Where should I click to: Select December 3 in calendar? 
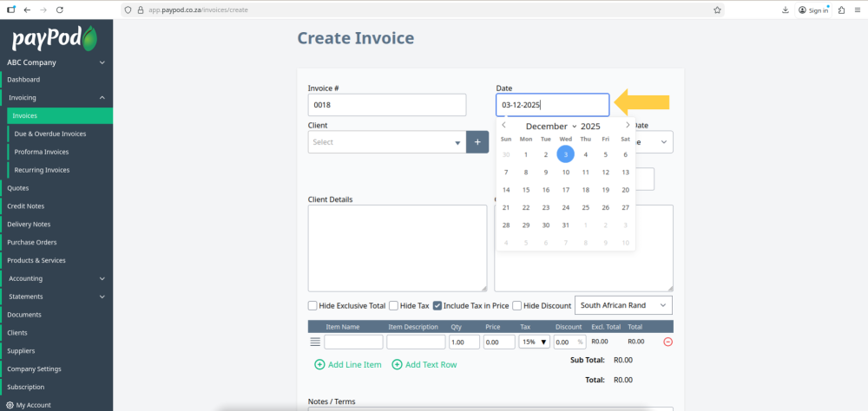pos(565,155)
